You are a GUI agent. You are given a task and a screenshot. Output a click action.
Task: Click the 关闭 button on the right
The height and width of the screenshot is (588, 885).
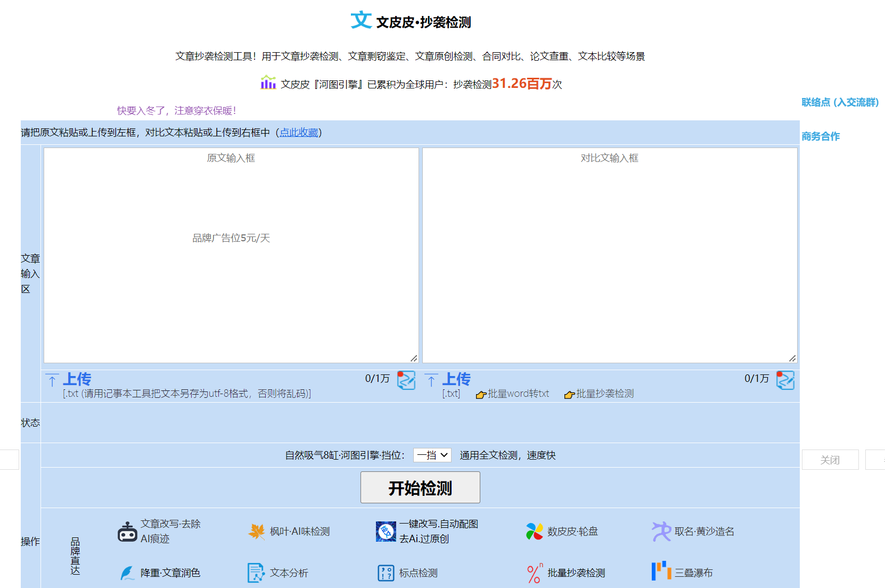tap(830, 459)
